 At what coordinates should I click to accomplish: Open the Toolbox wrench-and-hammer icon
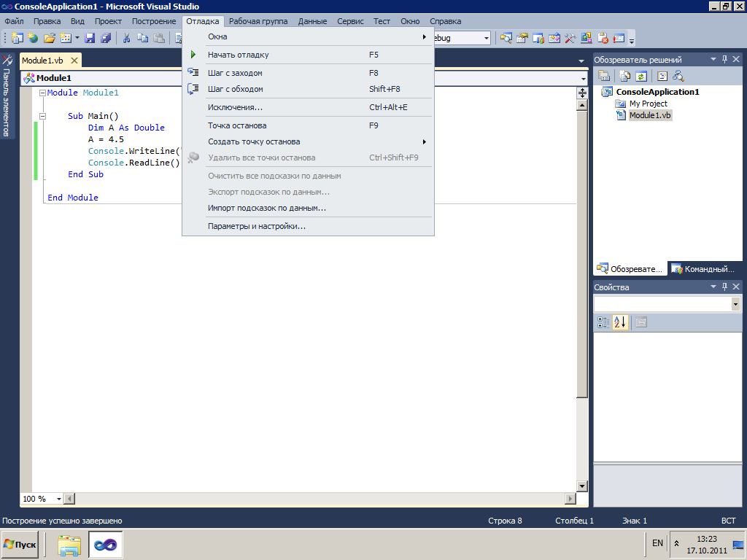[7, 61]
